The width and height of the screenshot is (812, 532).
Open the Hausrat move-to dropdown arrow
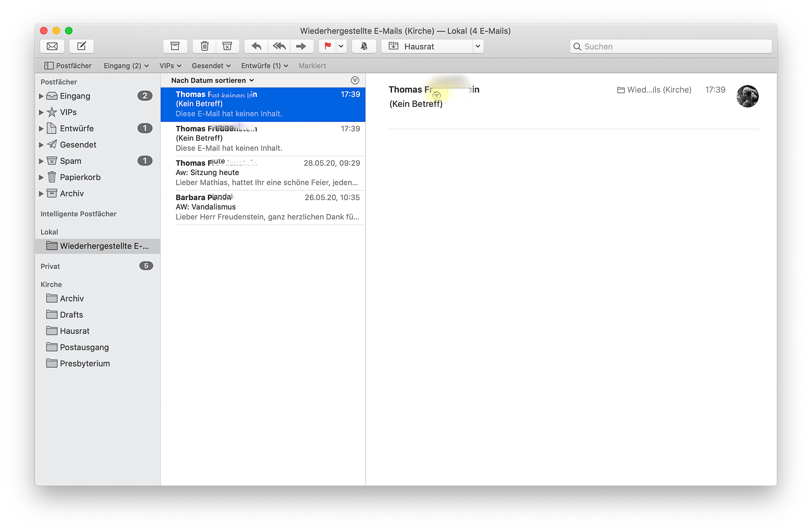pyautogui.click(x=478, y=46)
